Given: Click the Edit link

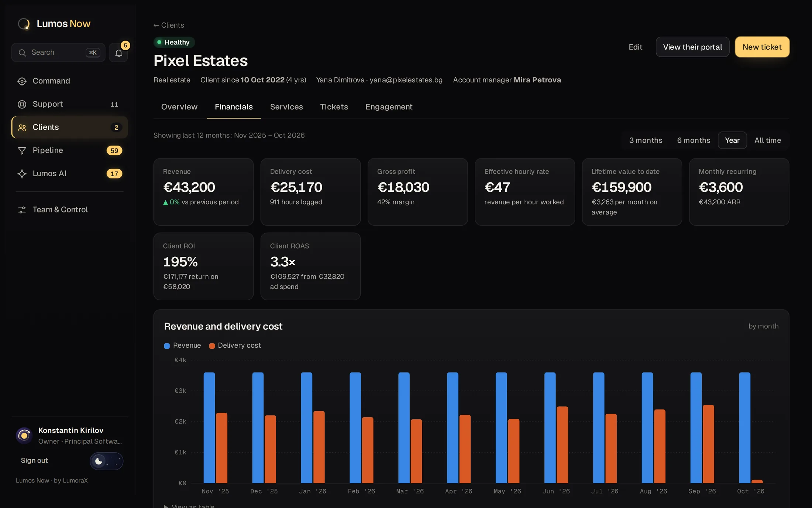Looking at the screenshot, I should pos(635,47).
